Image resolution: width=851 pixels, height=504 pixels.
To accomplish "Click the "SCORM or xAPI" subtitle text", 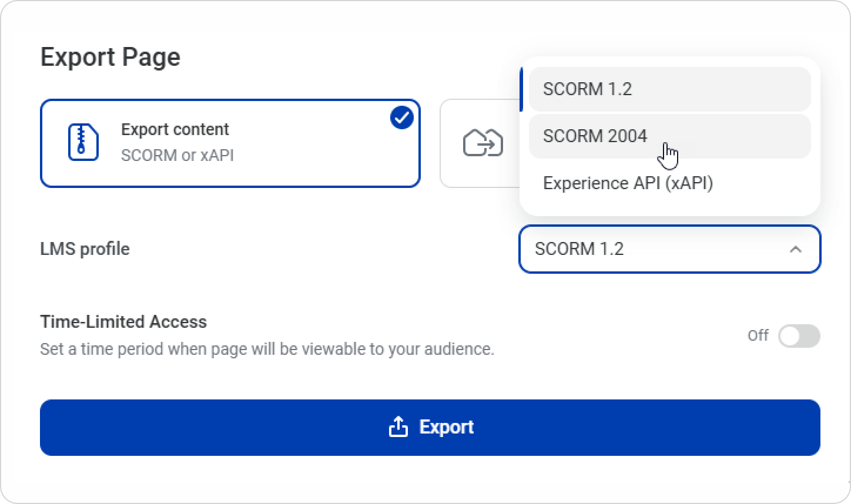I will (177, 155).
